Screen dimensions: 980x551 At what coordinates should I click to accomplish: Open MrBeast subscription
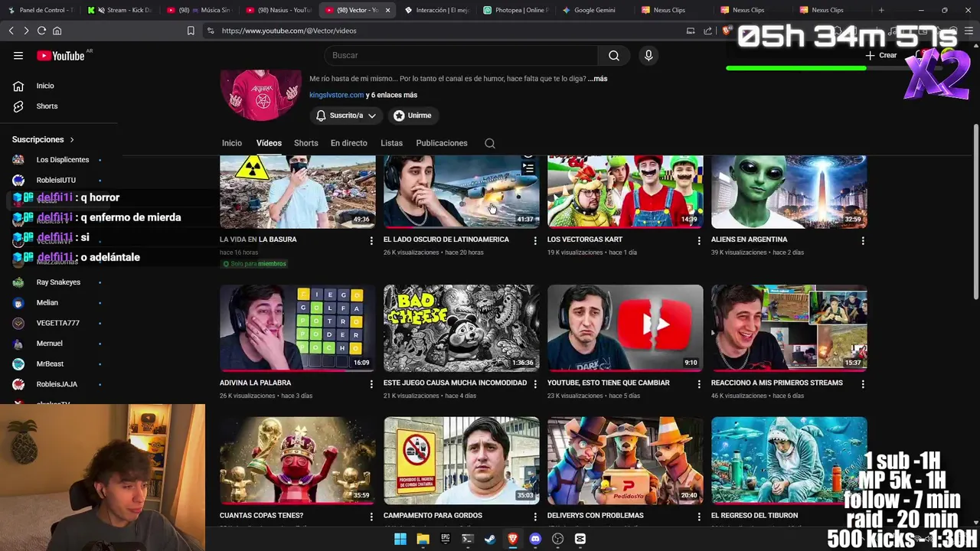[x=50, y=364]
